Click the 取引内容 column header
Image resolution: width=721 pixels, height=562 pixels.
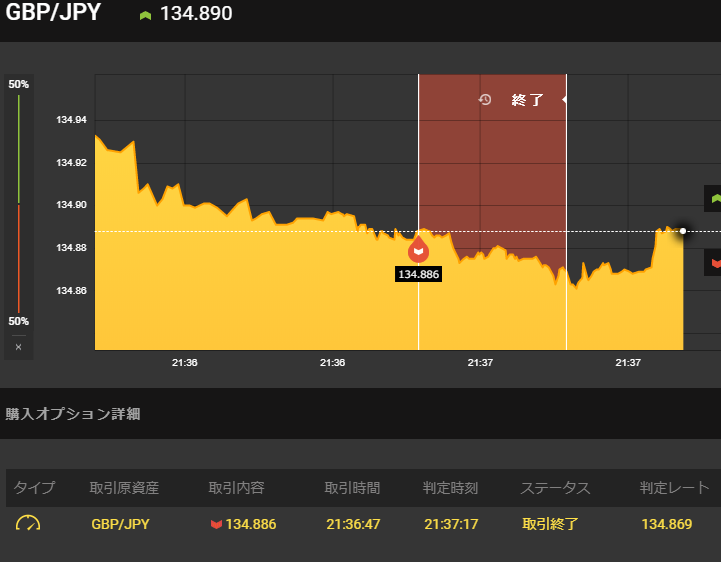(236, 487)
